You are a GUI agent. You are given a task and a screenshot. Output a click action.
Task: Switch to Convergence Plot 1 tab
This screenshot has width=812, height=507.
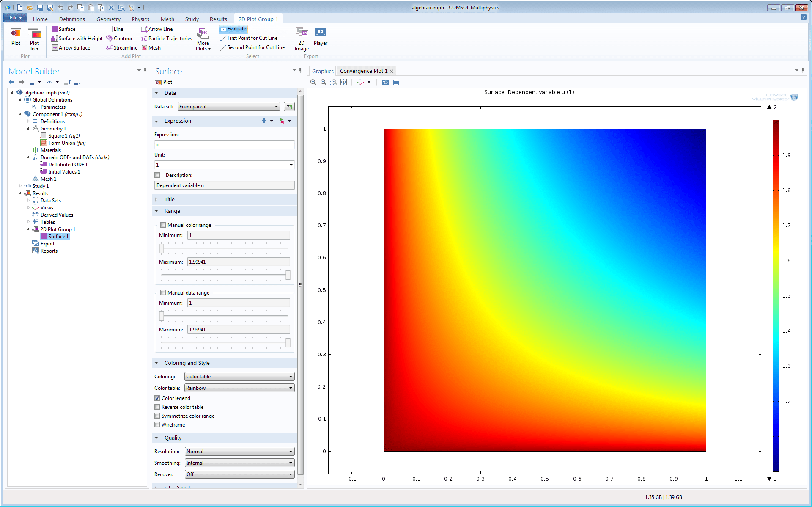[x=363, y=71]
